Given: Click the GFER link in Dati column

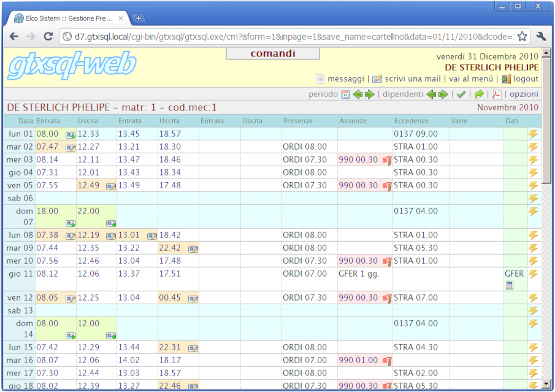Looking at the screenshot, I should (x=514, y=274).
